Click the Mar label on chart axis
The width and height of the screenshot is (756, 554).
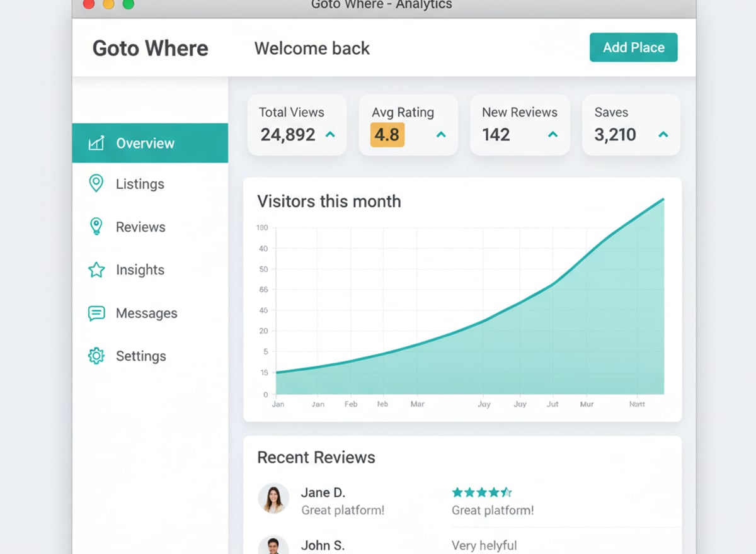tap(417, 404)
